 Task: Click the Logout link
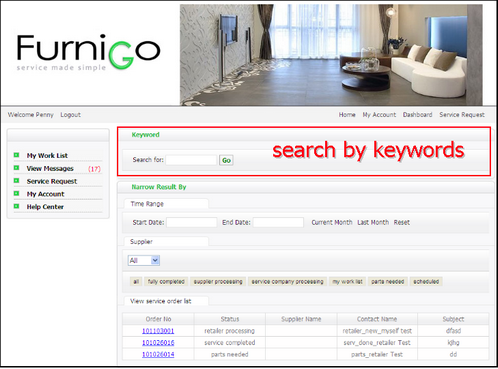(70, 115)
